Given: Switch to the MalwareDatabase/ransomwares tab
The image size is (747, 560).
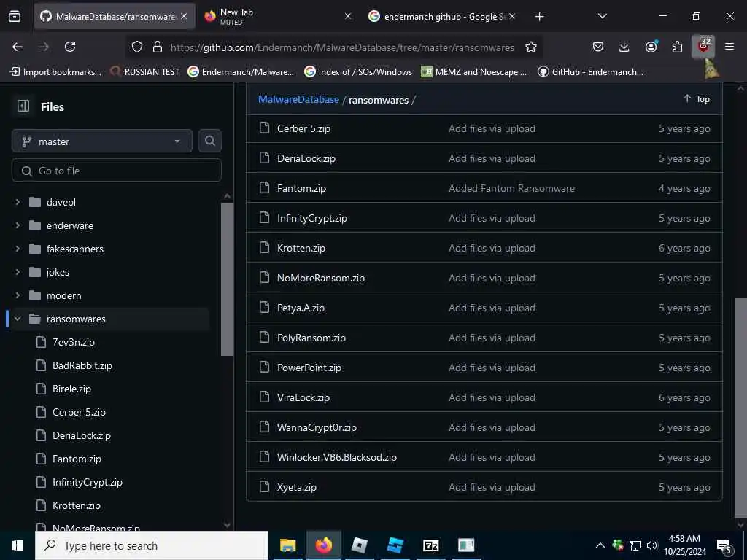Looking at the screenshot, I should click(x=115, y=17).
